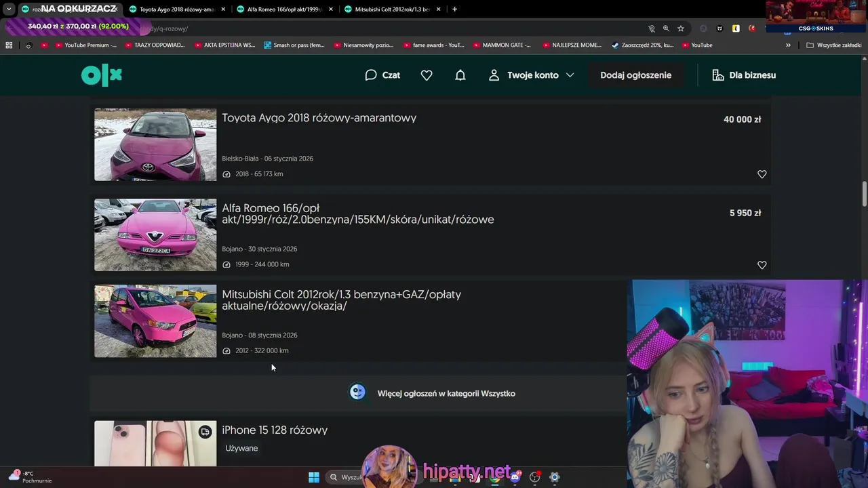Screen dimensions: 868x488
Task: Click the 40 000 zł price
Action: coord(742,119)
